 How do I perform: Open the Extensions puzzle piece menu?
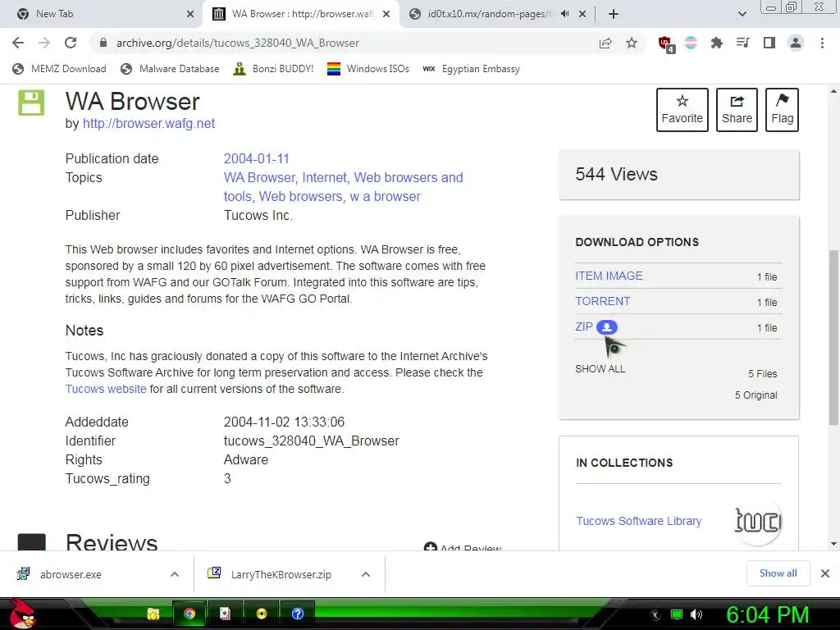click(716, 43)
